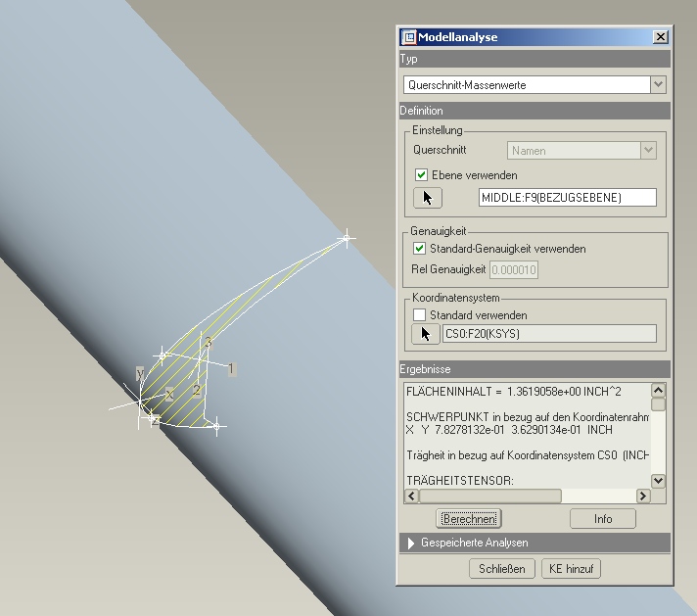697x616 pixels.
Task: Click the axis label 1 in the model
Action: (x=231, y=368)
